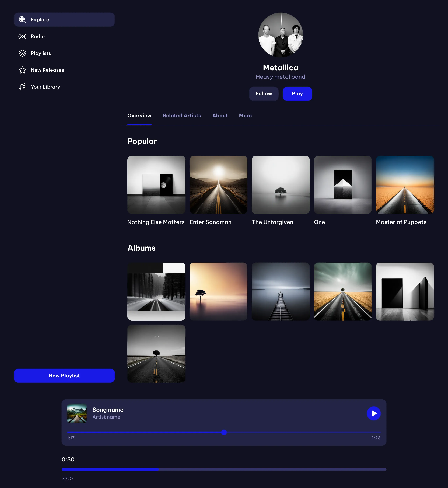Image resolution: width=448 pixels, height=488 pixels.
Task: Click the round play button in player
Action: (x=374, y=413)
